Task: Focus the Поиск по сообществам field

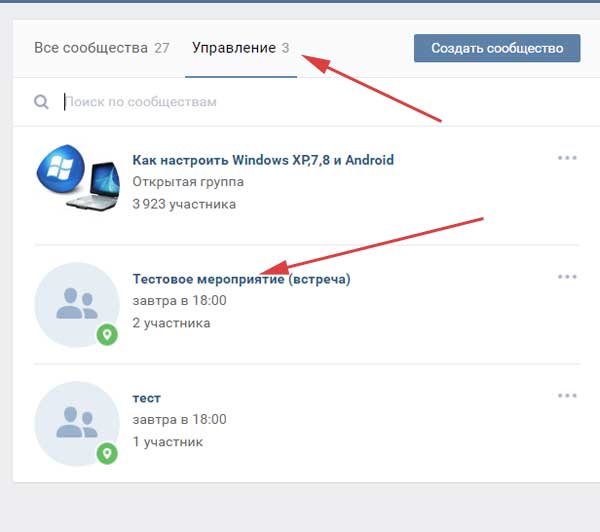Action: pyautogui.click(x=300, y=102)
